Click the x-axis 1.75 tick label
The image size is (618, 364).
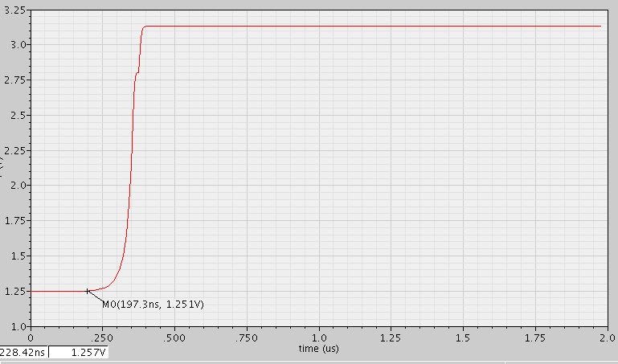535,338
